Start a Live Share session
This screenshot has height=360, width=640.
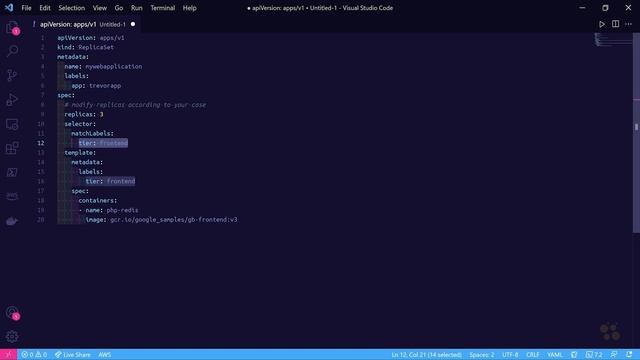[x=73, y=354]
